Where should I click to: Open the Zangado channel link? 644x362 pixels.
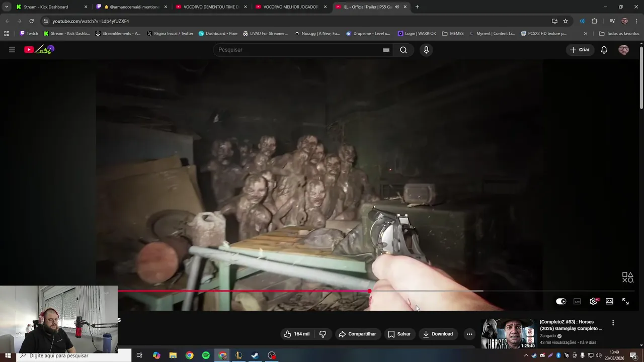pos(547,336)
